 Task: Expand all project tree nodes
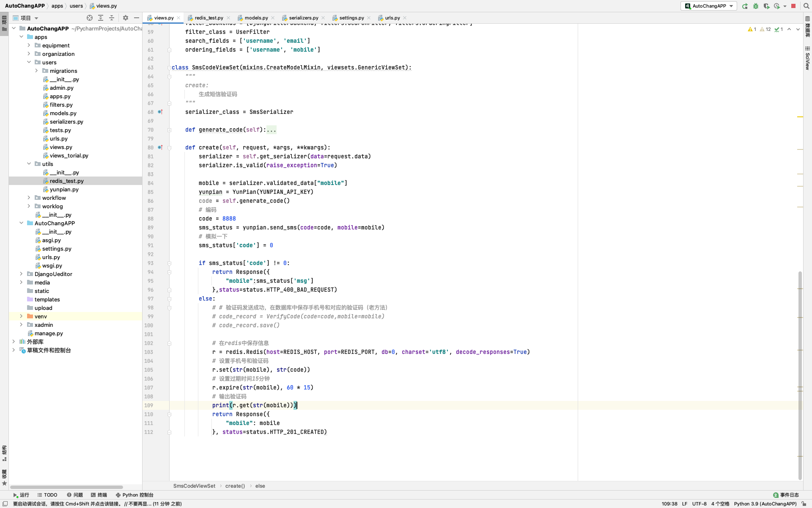(x=101, y=18)
